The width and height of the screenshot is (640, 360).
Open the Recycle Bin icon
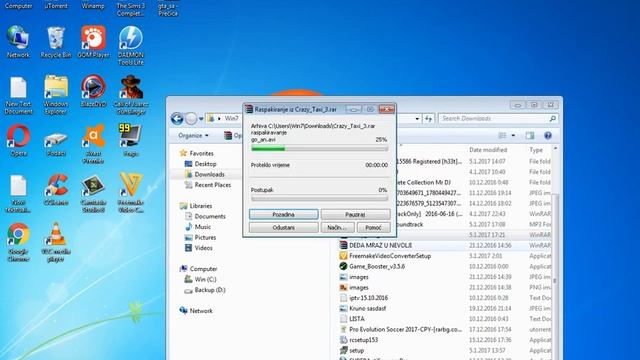(56, 42)
